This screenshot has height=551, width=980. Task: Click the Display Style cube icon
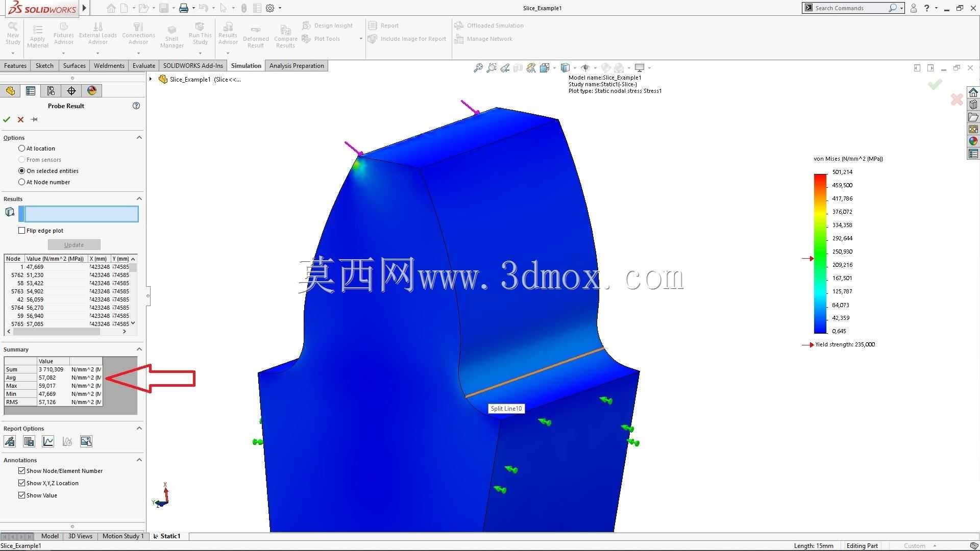pyautogui.click(x=565, y=68)
